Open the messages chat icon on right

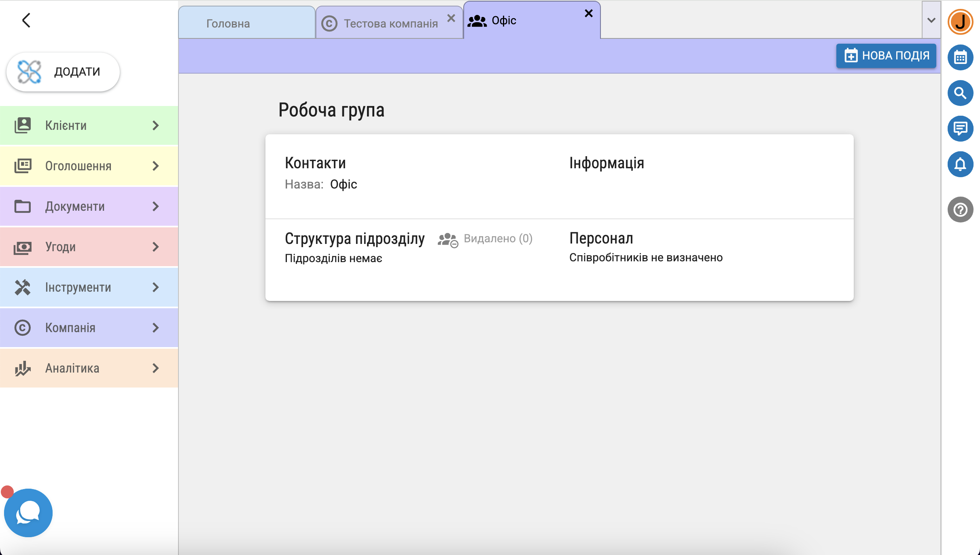tap(960, 129)
